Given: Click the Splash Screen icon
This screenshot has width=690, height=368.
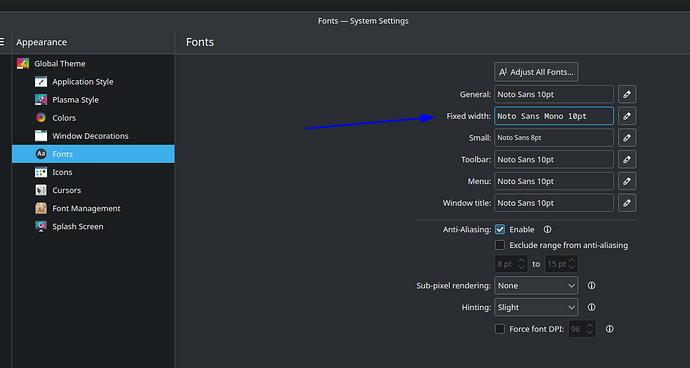Looking at the screenshot, I should (41, 226).
